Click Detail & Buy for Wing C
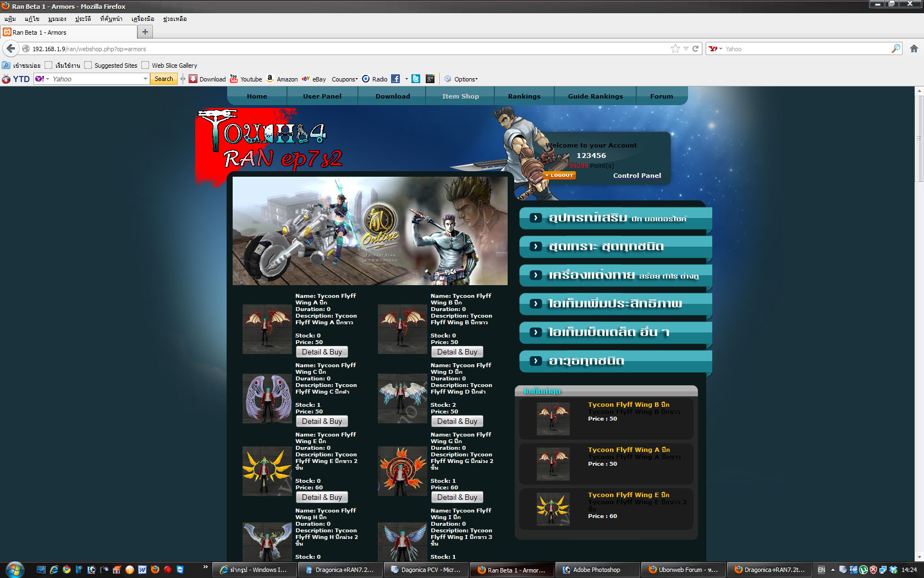This screenshot has height=578, width=924. pyautogui.click(x=322, y=421)
